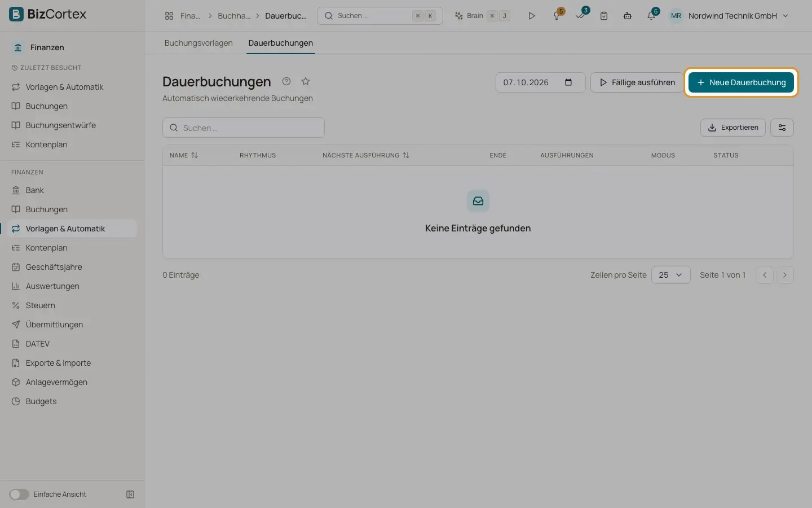Image resolution: width=812 pixels, height=508 pixels.
Task: Open table view settings sliders icon
Action: [x=782, y=128]
